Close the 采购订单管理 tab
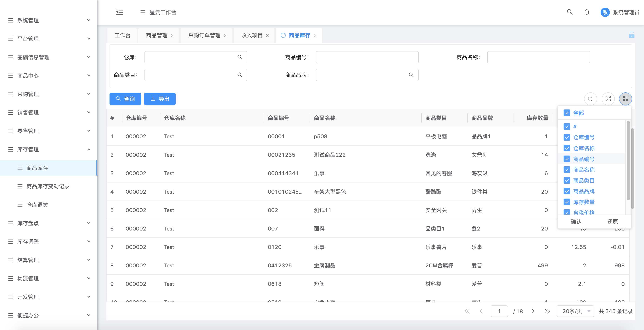Screen dimensions: 644x330 point(225,36)
